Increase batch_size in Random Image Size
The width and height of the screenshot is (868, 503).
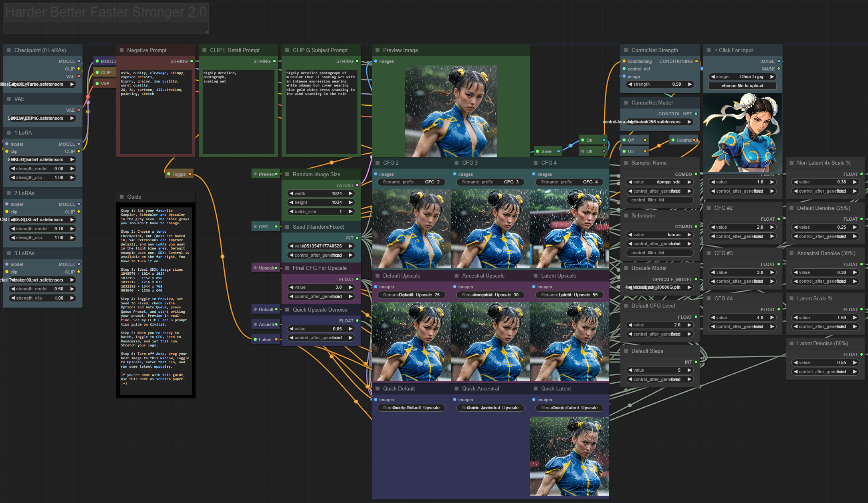click(351, 212)
